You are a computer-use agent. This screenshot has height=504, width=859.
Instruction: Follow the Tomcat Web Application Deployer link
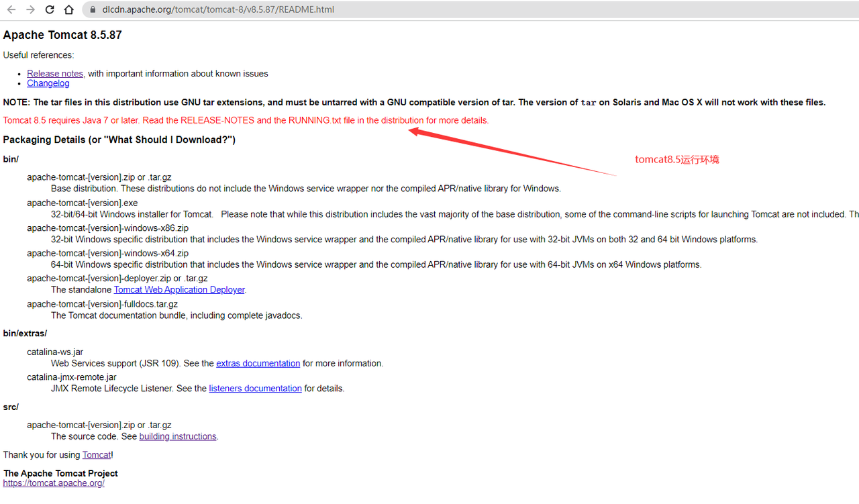[179, 290]
